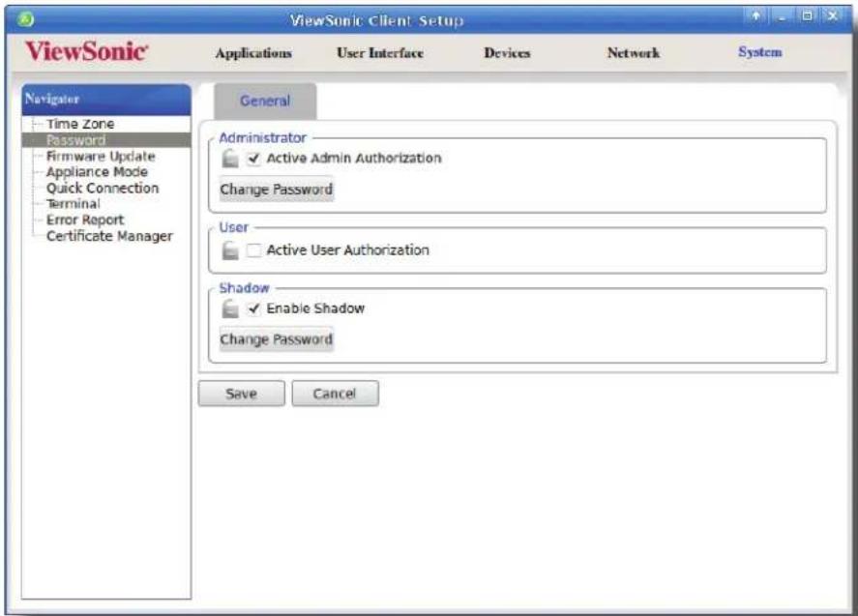
Task: Enable Active User Authorization checkbox
Action: (253, 250)
